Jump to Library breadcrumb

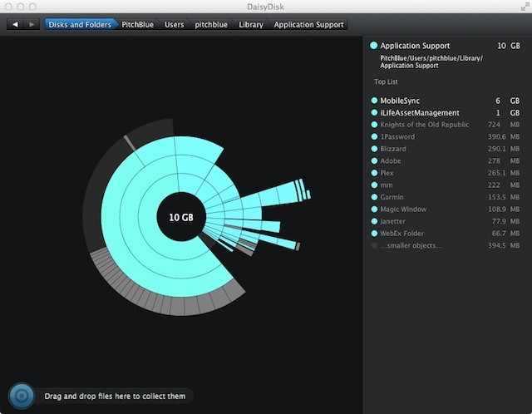tap(251, 25)
